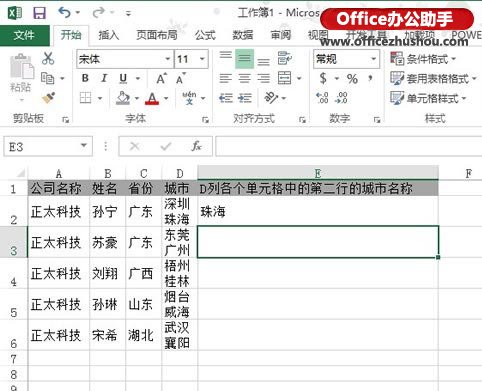Click the formula bar input

(x=348, y=146)
